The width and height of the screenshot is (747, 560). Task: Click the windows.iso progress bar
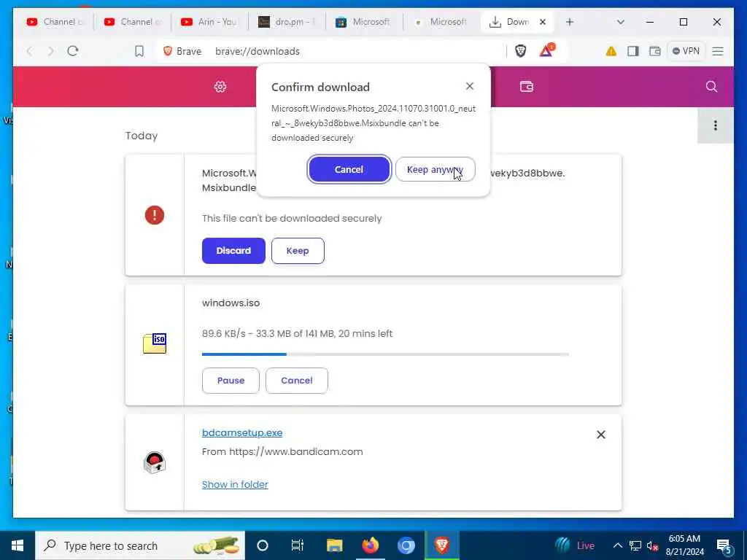point(385,354)
